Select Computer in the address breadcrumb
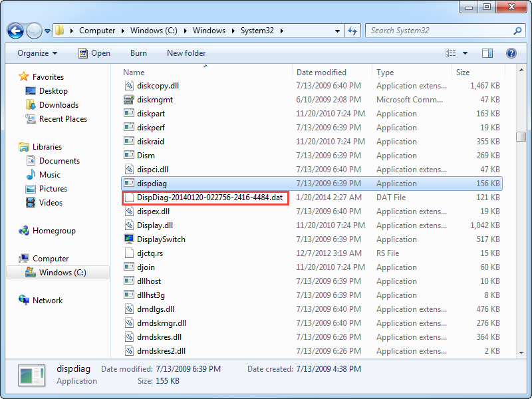Viewport: 532px width, 399px height. coord(97,31)
